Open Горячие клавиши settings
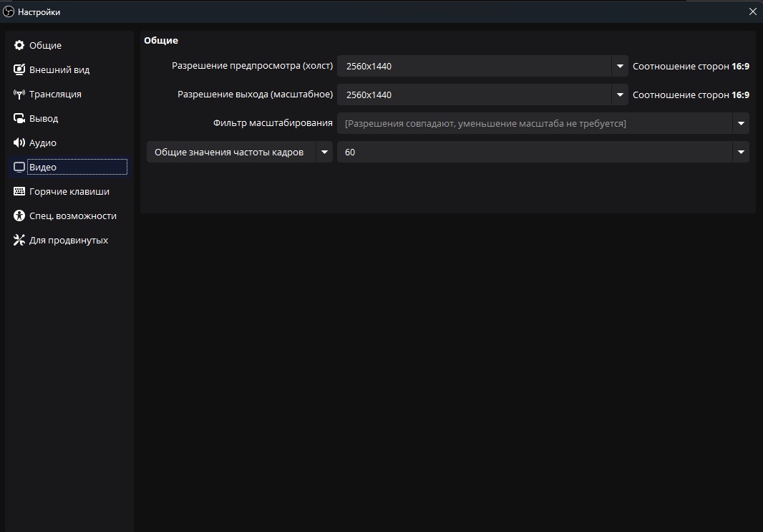This screenshot has height=532, width=763. 69,191
